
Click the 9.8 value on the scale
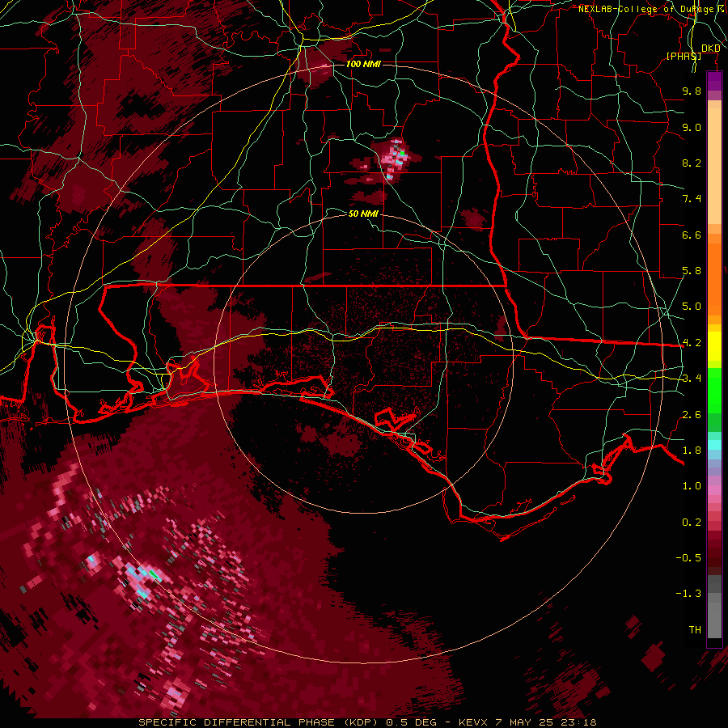pos(692,91)
